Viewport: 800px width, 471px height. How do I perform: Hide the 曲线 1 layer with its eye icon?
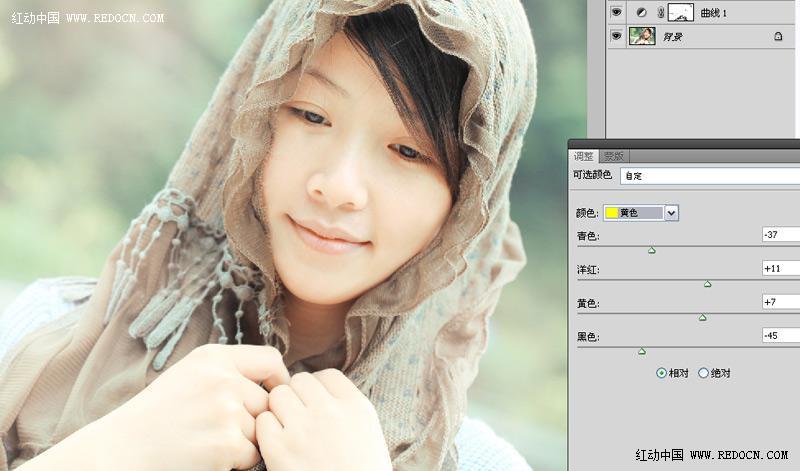point(616,12)
